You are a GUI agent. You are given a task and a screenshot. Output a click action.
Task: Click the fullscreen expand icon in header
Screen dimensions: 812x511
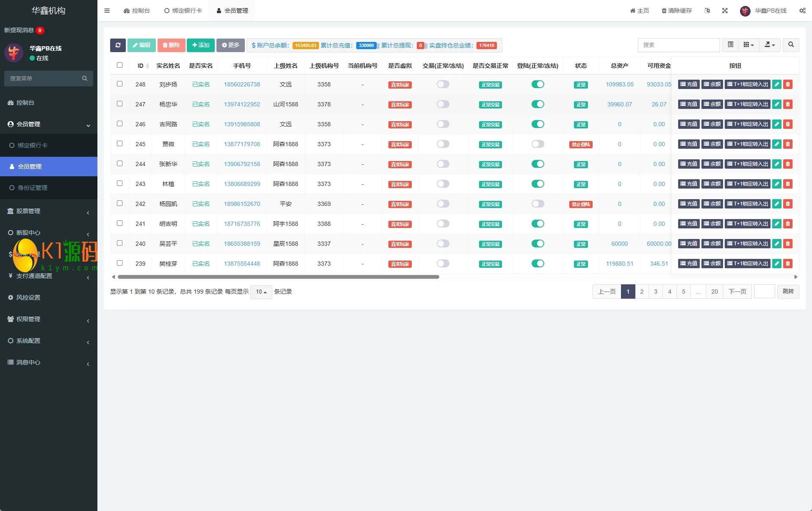tap(725, 11)
